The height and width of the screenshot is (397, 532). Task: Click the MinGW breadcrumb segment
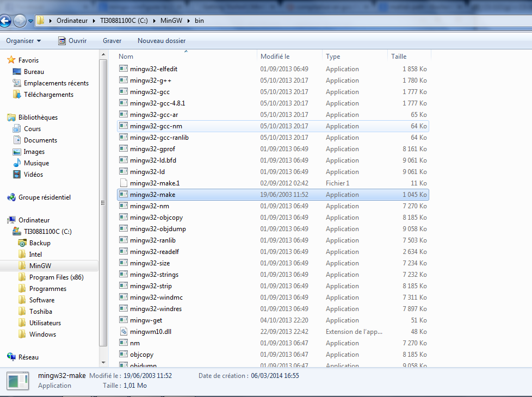pos(171,21)
